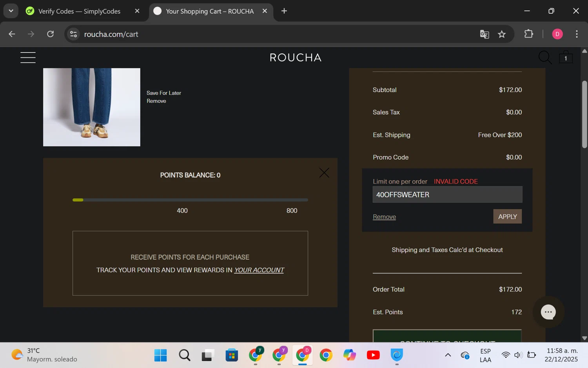588x368 pixels.
Task: Show hidden system tray icons
Action: click(448, 355)
